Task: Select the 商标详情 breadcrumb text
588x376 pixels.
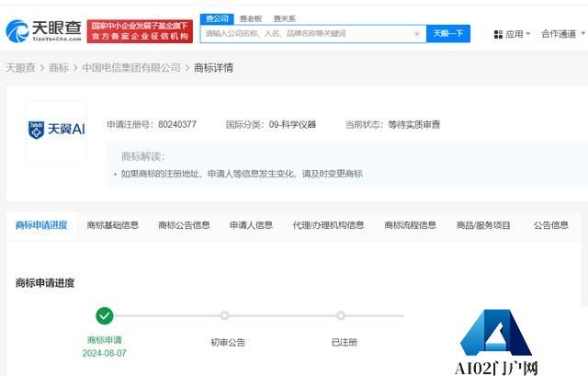Action: [x=213, y=68]
